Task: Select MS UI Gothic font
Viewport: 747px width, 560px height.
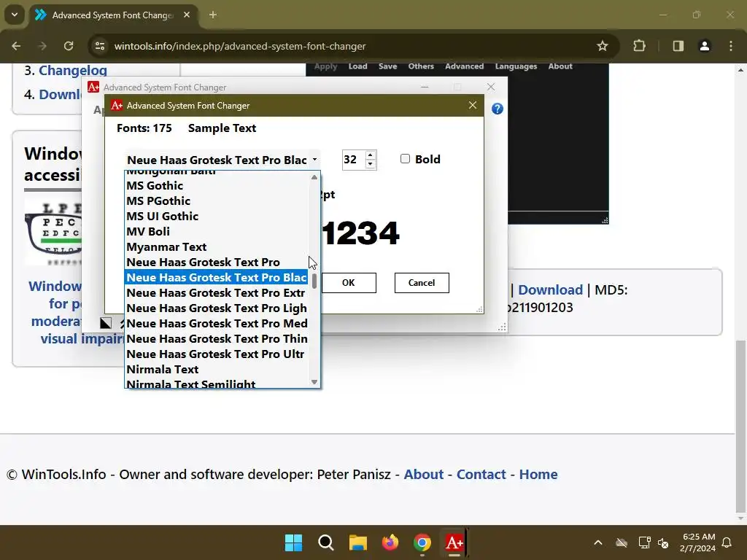Action: 217,216
